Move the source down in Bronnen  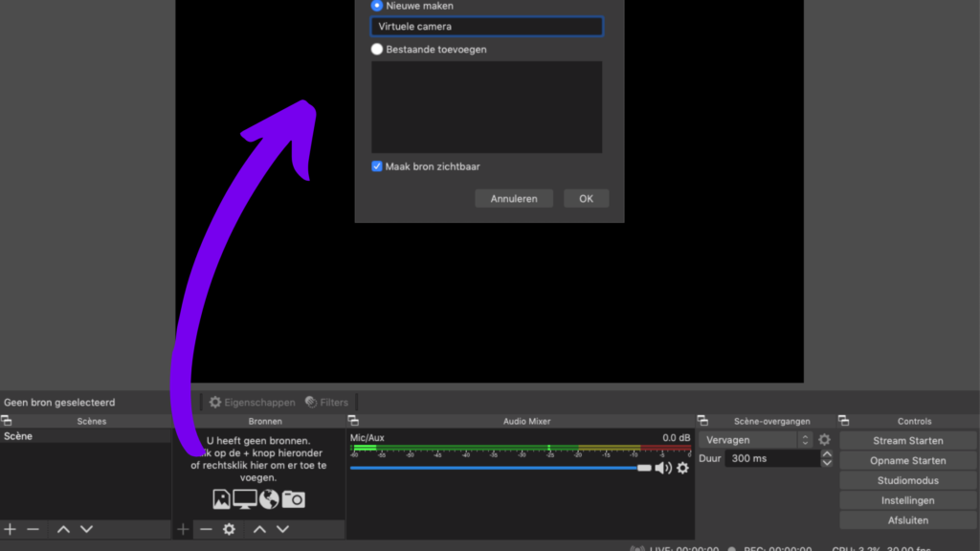(282, 529)
